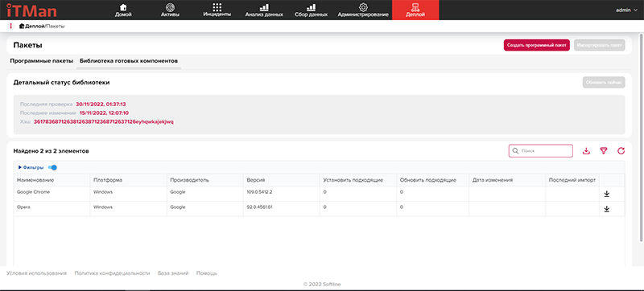Viewport: 644px width, 291px height.
Task: Open the Домой navigation item
Action: point(123,10)
